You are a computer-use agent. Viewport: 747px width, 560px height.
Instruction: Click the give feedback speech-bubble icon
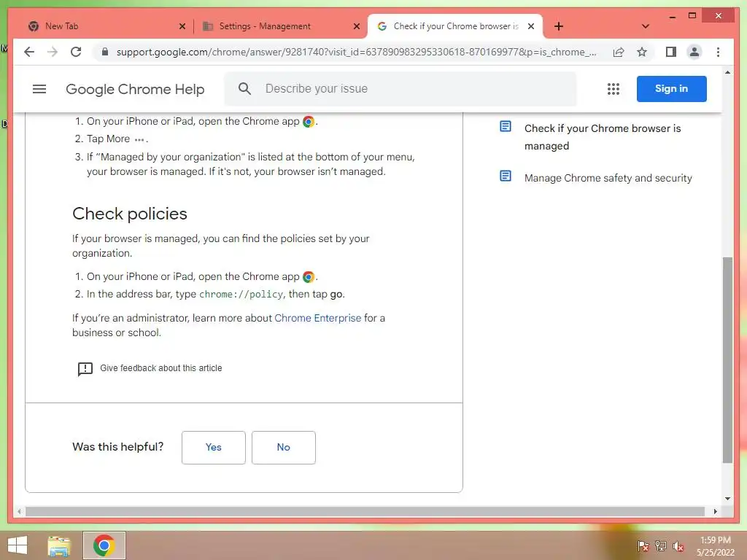click(85, 368)
